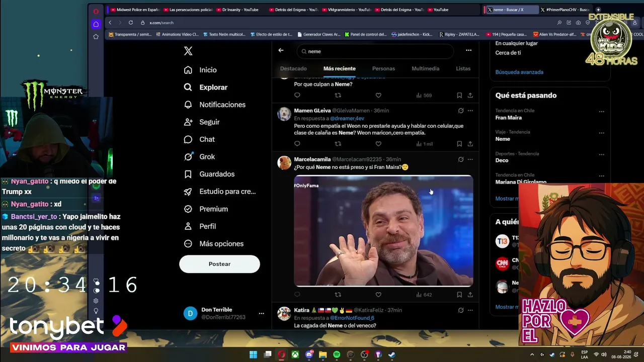Image resolution: width=644 pixels, height=362 pixels.
Task: Open Guardados bookmarks
Action: coord(209,174)
